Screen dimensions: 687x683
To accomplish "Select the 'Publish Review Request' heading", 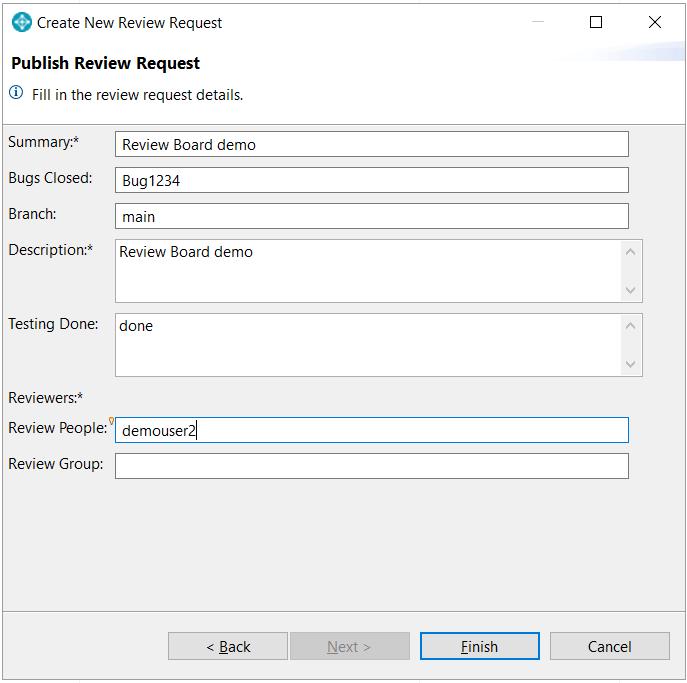I will pos(106,64).
